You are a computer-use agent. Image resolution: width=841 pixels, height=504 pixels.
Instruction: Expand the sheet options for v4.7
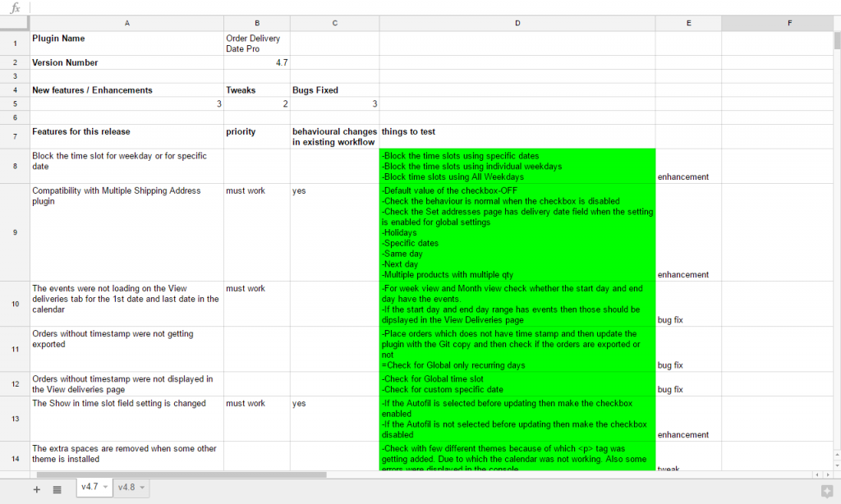pos(104,487)
